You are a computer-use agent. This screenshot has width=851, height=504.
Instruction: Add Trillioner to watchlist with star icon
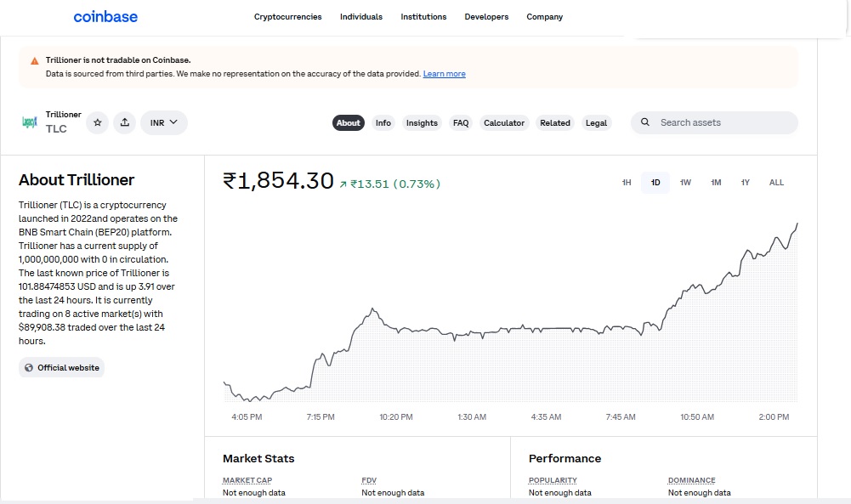click(98, 122)
